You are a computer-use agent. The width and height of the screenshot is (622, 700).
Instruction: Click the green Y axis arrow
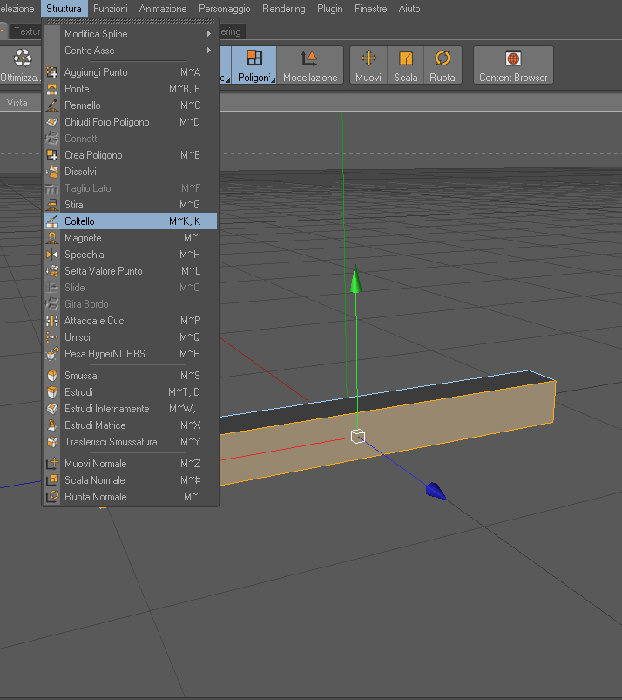click(x=356, y=280)
